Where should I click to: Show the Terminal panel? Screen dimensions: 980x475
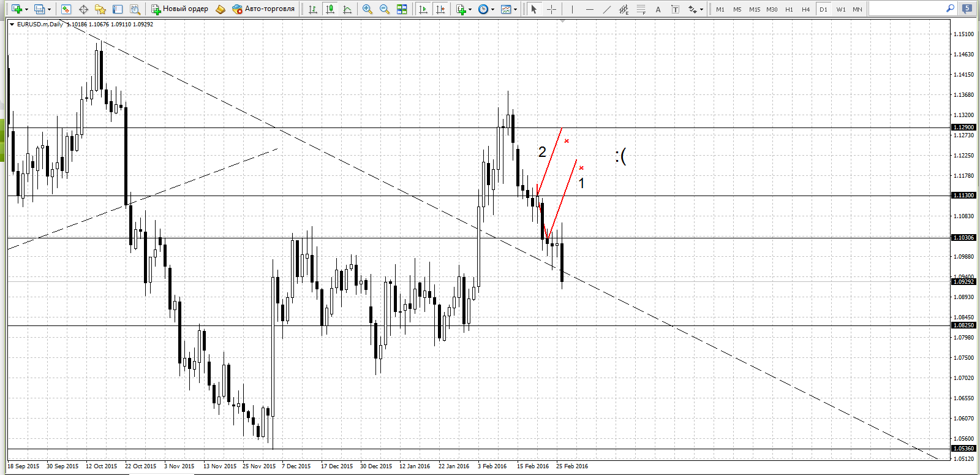(118, 9)
